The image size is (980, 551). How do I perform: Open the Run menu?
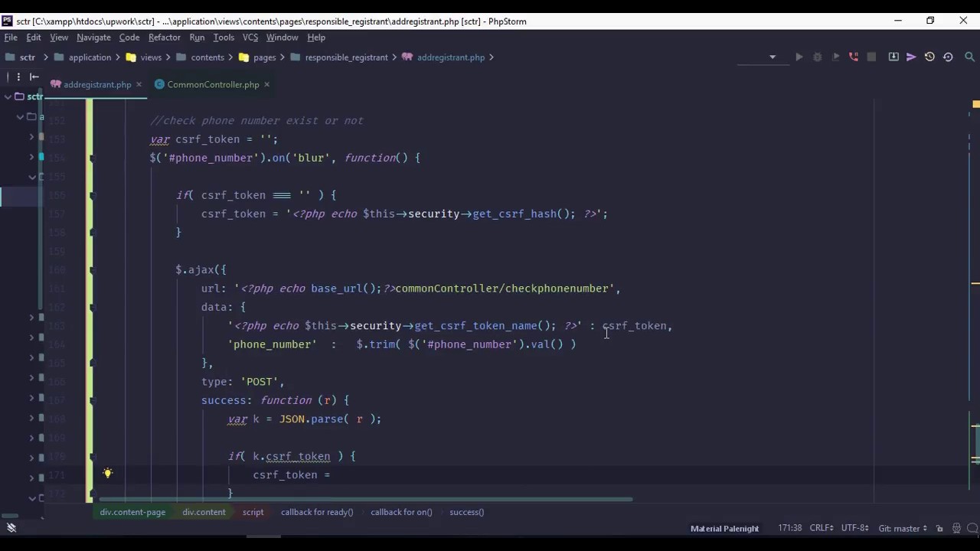tap(197, 37)
